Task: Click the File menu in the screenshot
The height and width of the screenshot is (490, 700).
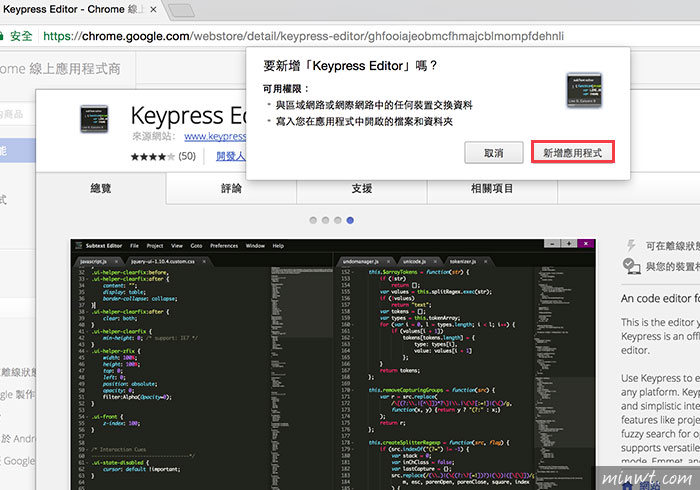Action: pos(134,246)
